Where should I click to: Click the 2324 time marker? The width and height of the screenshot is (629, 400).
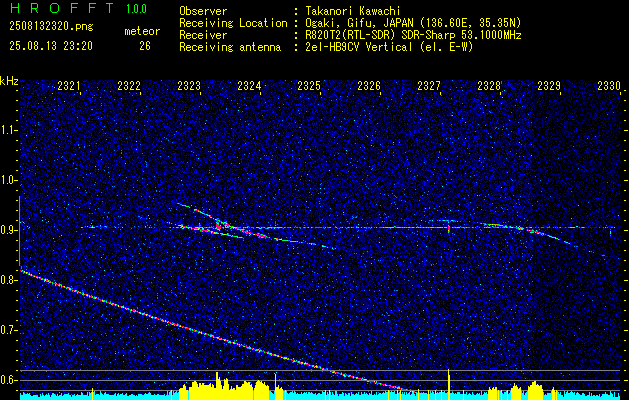coord(249,86)
